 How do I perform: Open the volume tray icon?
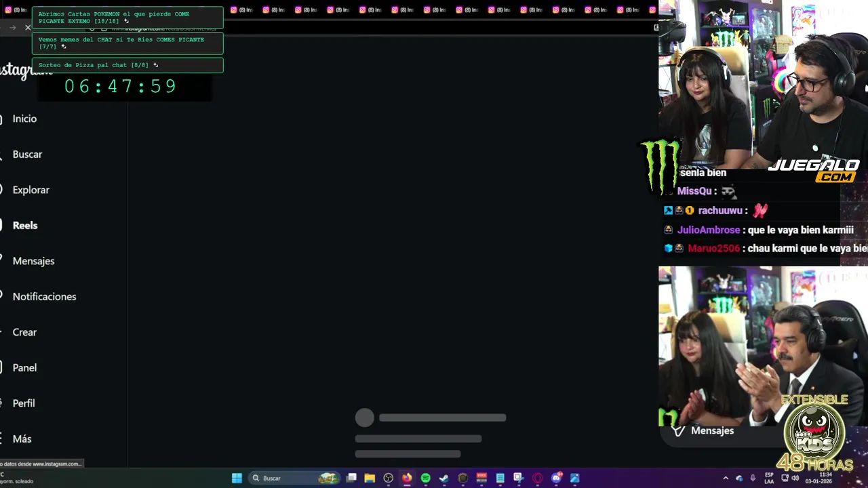[x=794, y=478]
